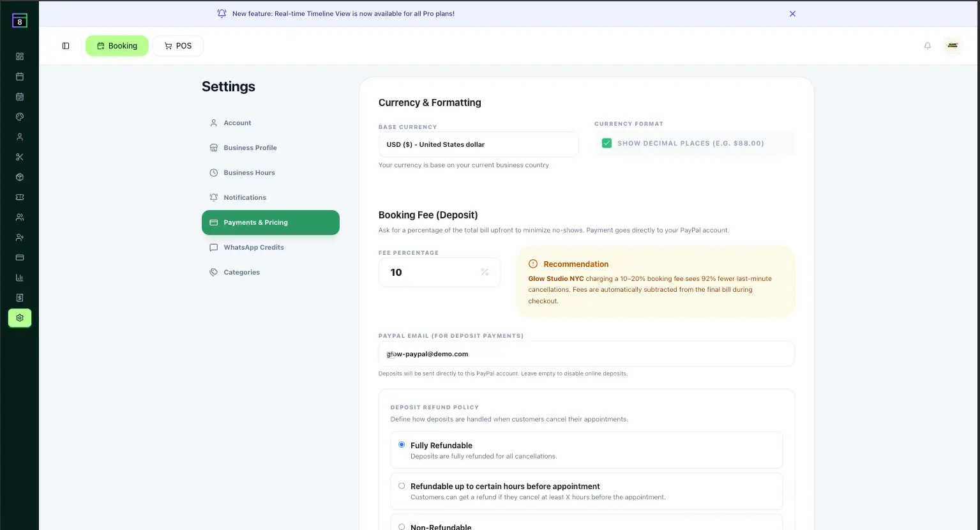Click the Deposit Refund Policy label

435,407
